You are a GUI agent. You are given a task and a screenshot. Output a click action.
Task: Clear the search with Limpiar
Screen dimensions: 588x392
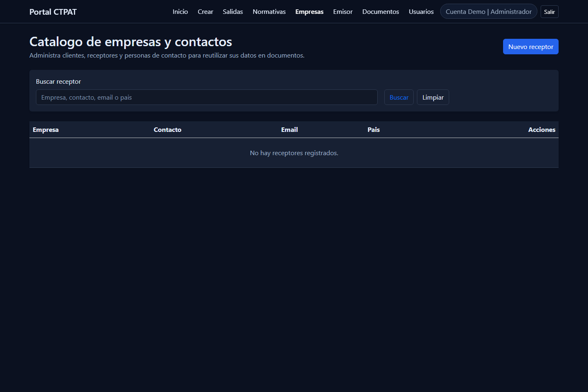coord(433,97)
